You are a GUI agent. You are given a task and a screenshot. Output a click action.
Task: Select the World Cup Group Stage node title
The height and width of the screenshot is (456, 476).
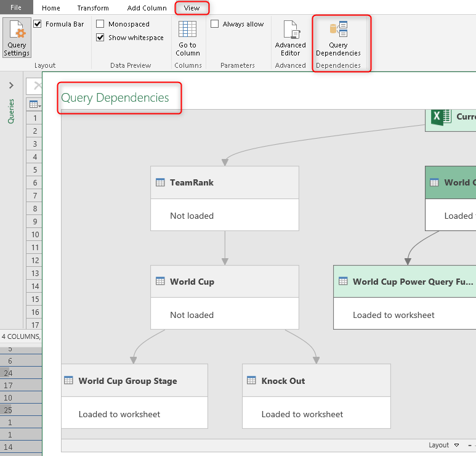(x=128, y=381)
